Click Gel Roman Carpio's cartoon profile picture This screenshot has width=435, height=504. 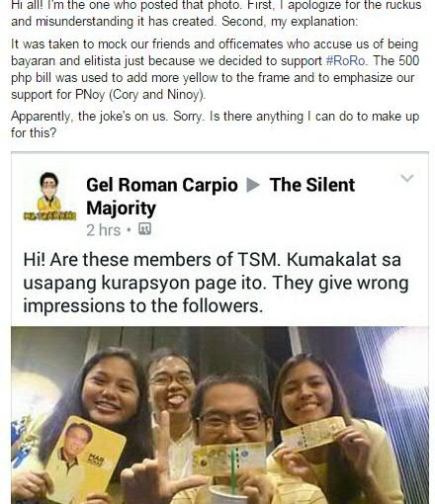[x=49, y=196]
